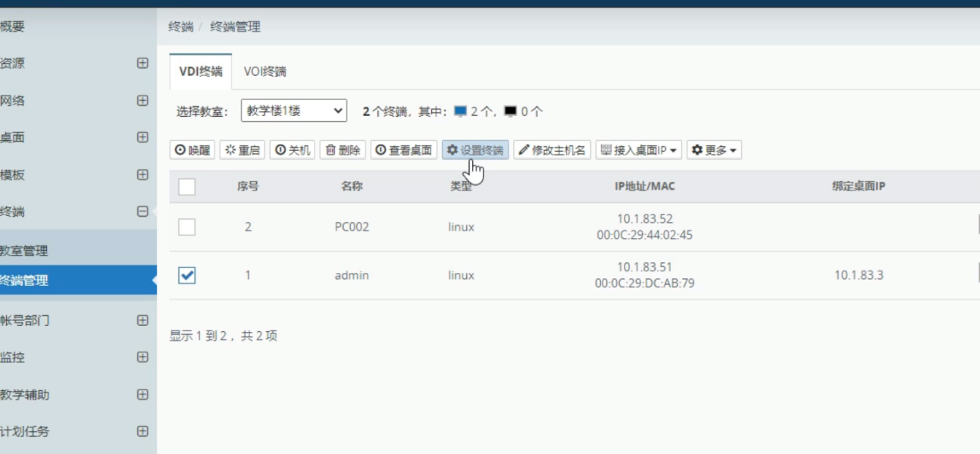Screen dimensions: 980x454
Task: Click the 关机 (shutdown) toolbar button
Action: (x=293, y=150)
